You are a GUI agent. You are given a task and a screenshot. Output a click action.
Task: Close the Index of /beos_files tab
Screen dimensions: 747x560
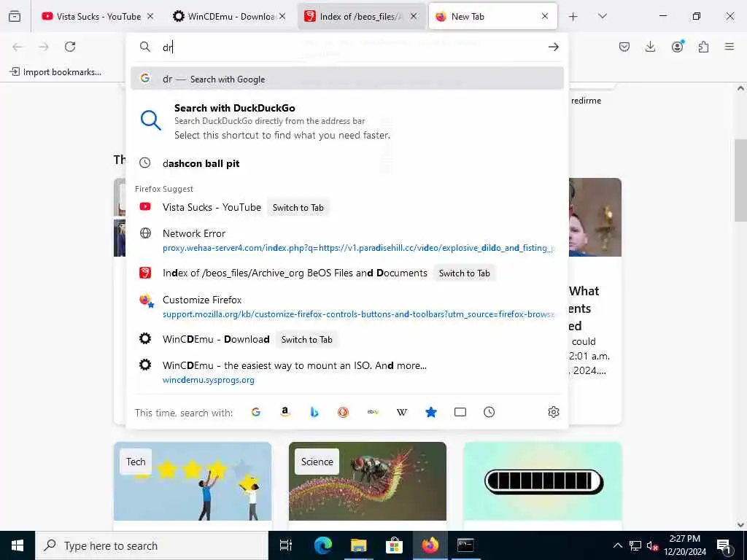tap(414, 16)
